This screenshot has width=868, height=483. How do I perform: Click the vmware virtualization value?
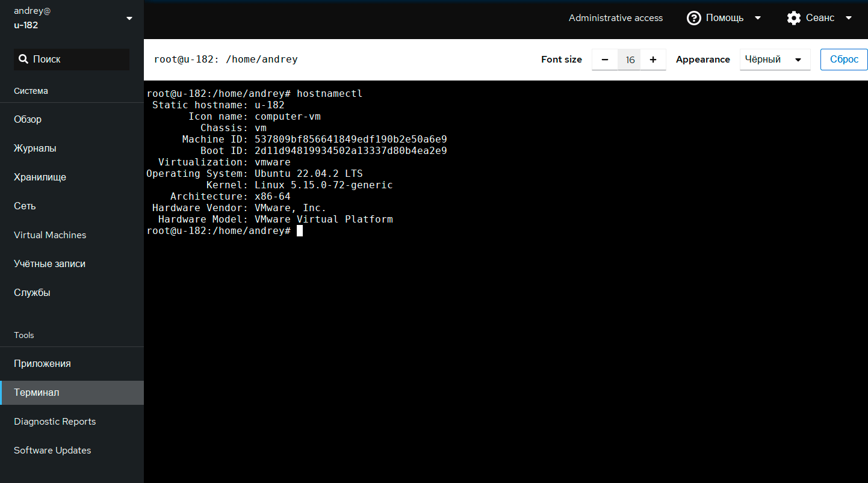point(273,162)
